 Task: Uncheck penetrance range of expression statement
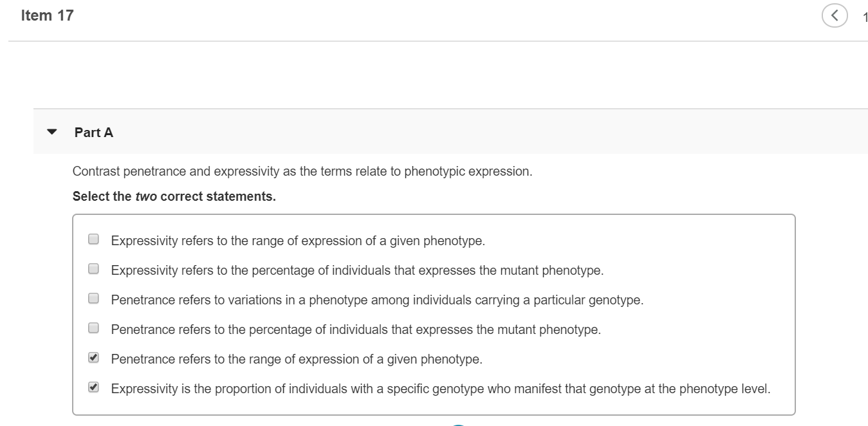(93, 358)
